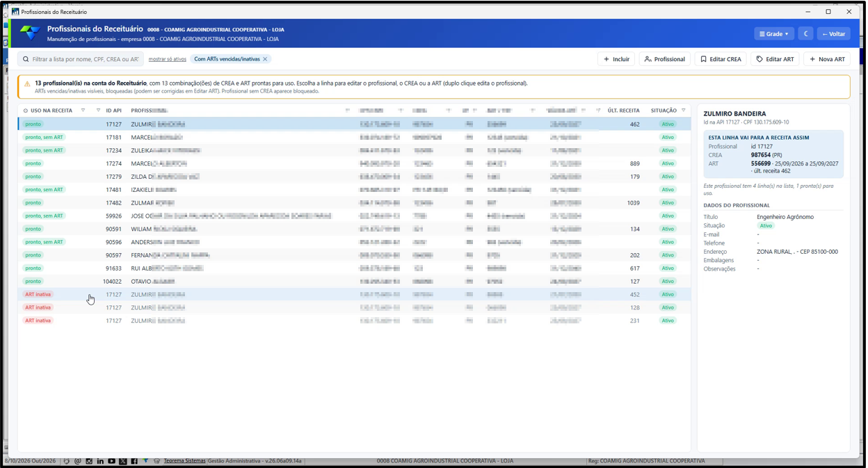The width and height of the screenshot is (868, 468).
Task: Click the app icon in window title bar
Action: 15,12
